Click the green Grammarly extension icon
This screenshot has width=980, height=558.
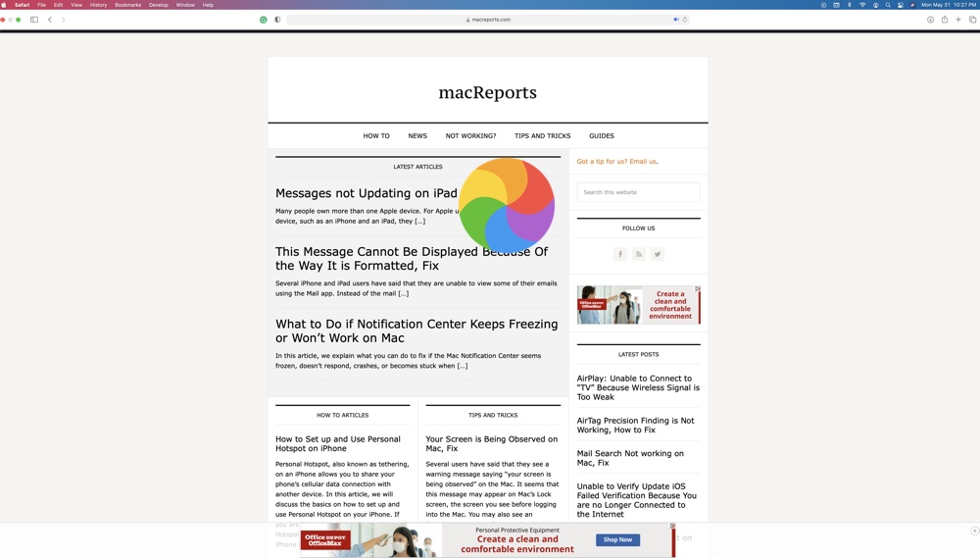pyautogui.click(x=263, y=20)
